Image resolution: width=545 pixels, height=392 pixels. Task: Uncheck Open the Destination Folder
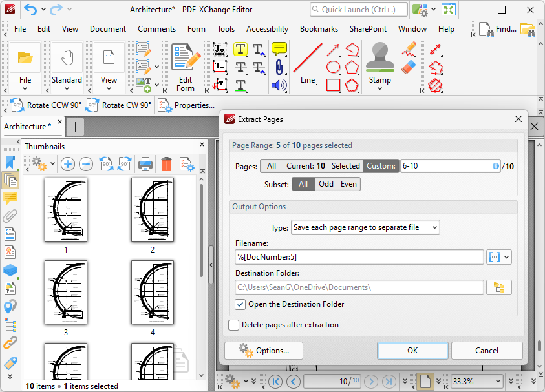(x=240, y=304)
